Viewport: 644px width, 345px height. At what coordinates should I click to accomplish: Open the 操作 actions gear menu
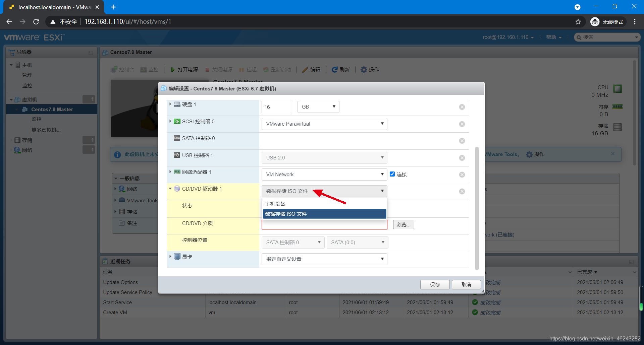370,70
